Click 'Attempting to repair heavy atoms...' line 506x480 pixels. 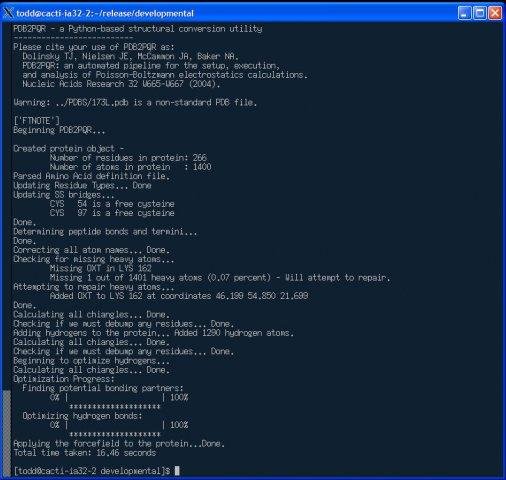pos(94,287)
